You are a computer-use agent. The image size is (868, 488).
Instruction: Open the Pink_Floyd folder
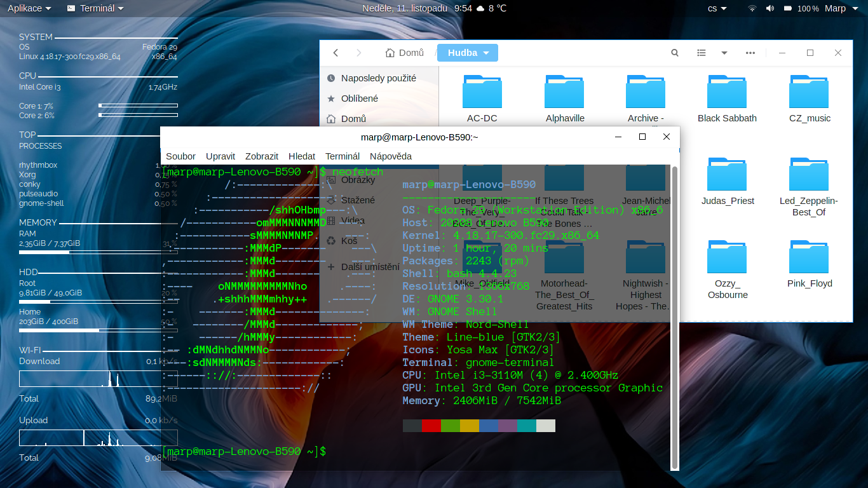pyautogui.click(x=810, y=264)
